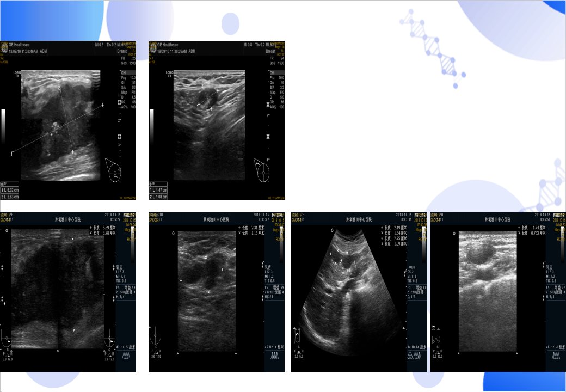This screenshot has height=392, width=566.
Task: Click the '34 Hz 14 厘米' depth readout
Action: point(417,347)
